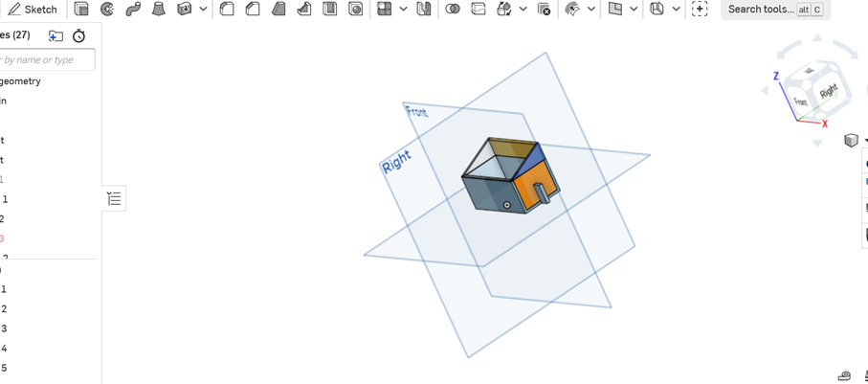Viewport: 868px width, 384px height.
Task: Start a new Sketch
Action: coord(33,10)
